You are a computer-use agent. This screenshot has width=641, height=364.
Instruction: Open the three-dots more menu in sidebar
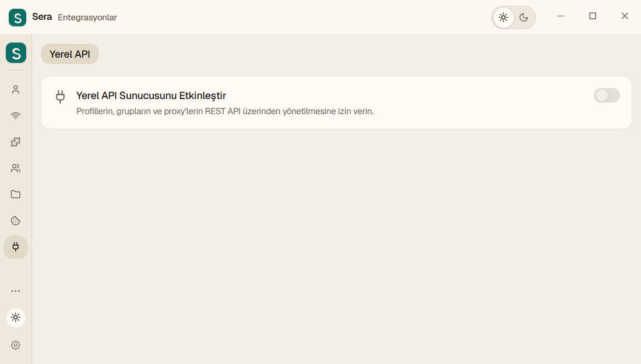tap(16, 291)
